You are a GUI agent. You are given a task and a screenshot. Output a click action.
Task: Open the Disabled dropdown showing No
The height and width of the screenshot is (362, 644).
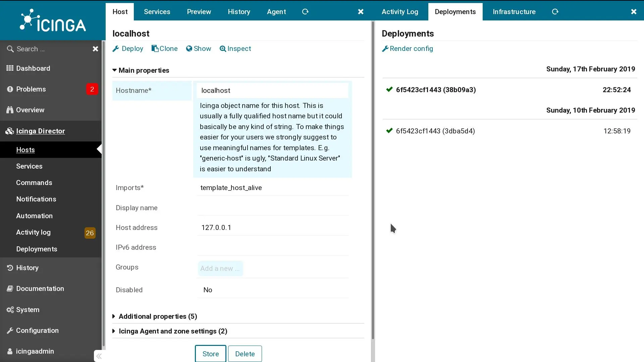click(273, 290)
